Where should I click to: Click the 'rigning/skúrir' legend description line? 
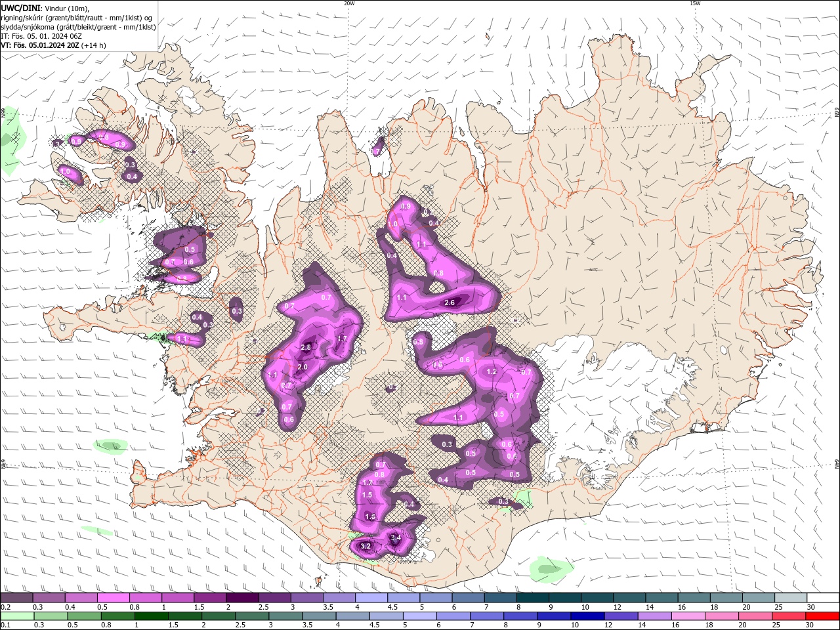77,18
